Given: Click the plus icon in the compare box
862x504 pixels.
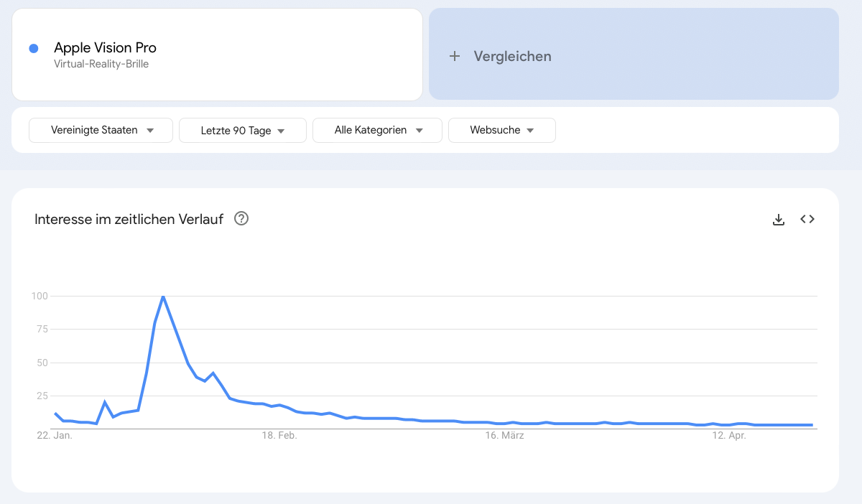Looking at the screenshot, I should (454, 56).
